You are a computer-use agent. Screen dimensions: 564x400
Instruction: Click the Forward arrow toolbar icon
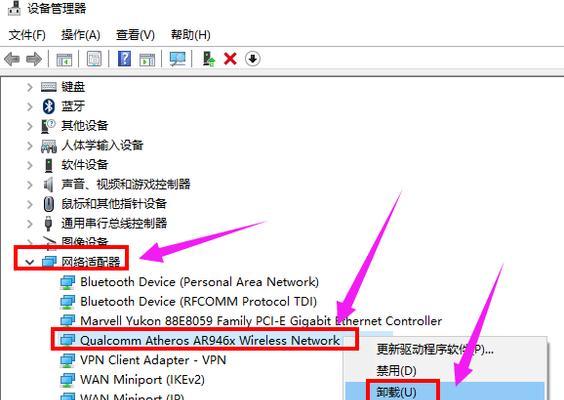(x=34, y=59)
